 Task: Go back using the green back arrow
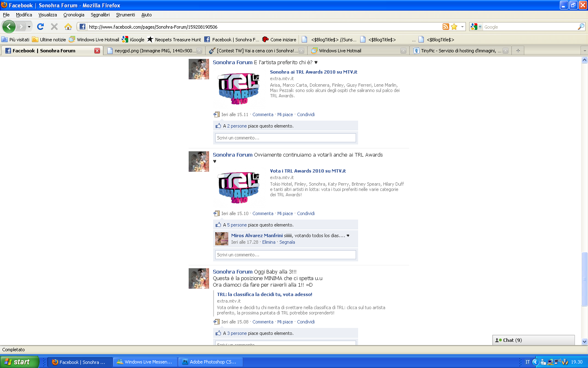click(x=9, y=27)
